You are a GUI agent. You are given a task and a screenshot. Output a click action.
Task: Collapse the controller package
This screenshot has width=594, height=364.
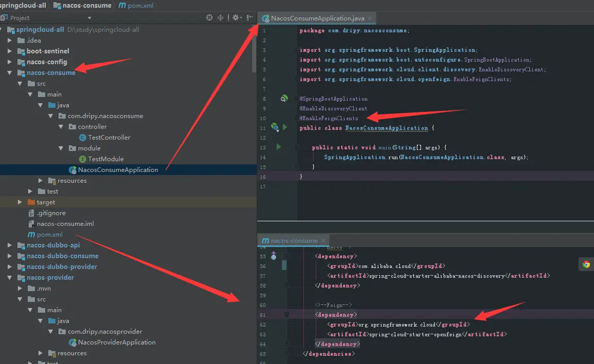61,126
